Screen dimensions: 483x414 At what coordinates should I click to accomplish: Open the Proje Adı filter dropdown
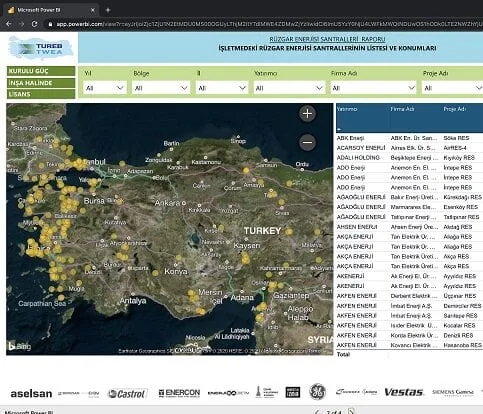click(452, 88)
